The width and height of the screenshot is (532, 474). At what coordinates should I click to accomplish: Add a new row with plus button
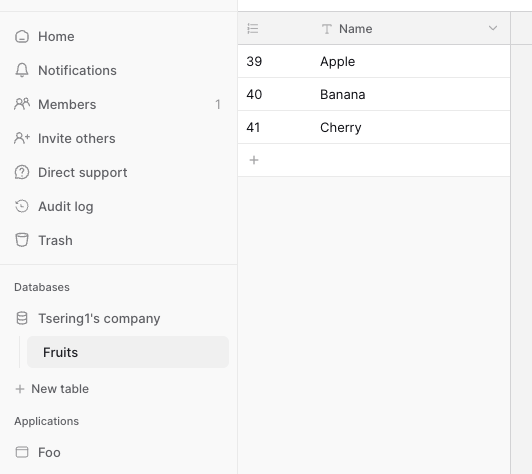point(254,160)
